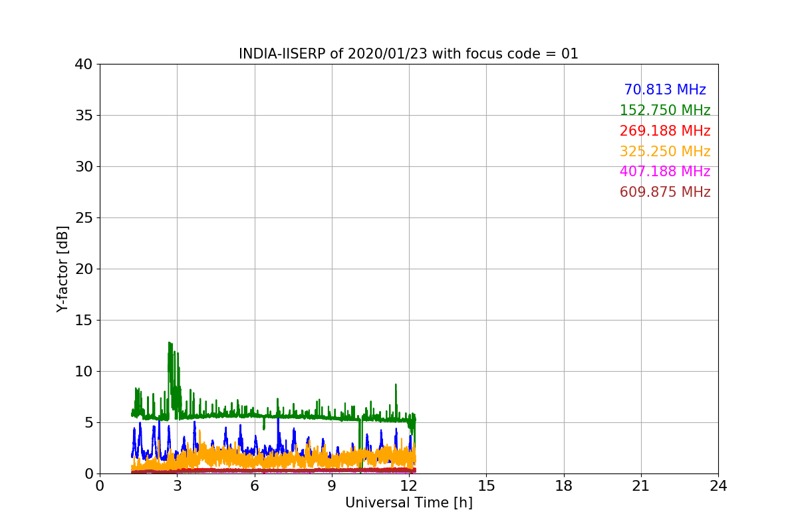Select the 325.250 MHz legend label
798x532 pixels.
(665, 152)
